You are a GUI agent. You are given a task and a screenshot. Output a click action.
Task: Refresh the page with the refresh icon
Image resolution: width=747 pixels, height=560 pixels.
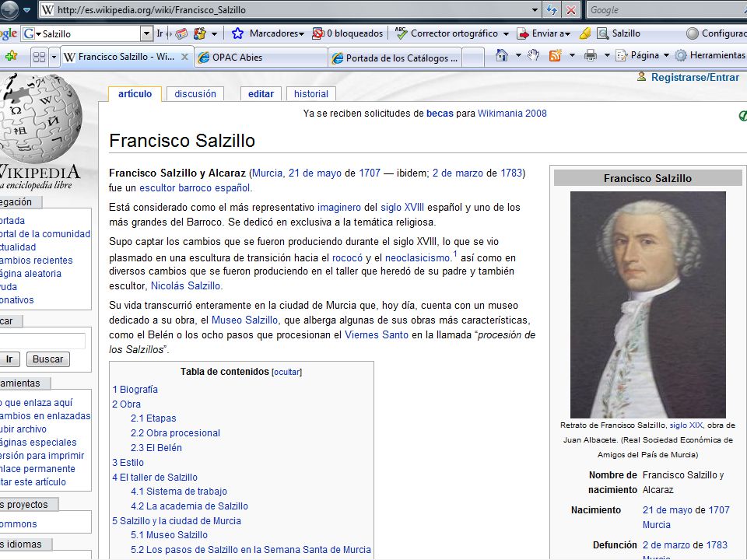[x=552, y=10]
